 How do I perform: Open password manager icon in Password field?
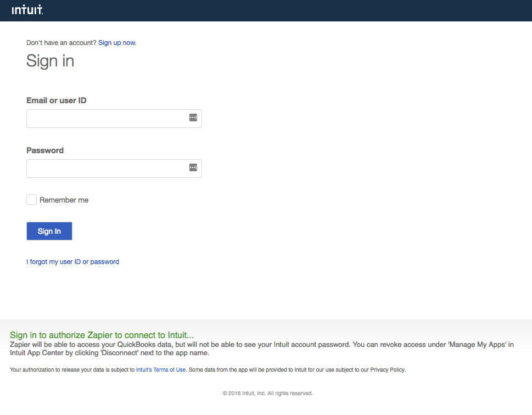pos(193,167)
